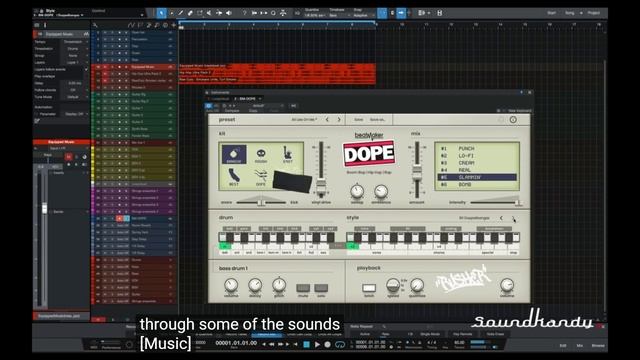Go to previous DOPE preset
Screen dimensions: 640x360
327,120
